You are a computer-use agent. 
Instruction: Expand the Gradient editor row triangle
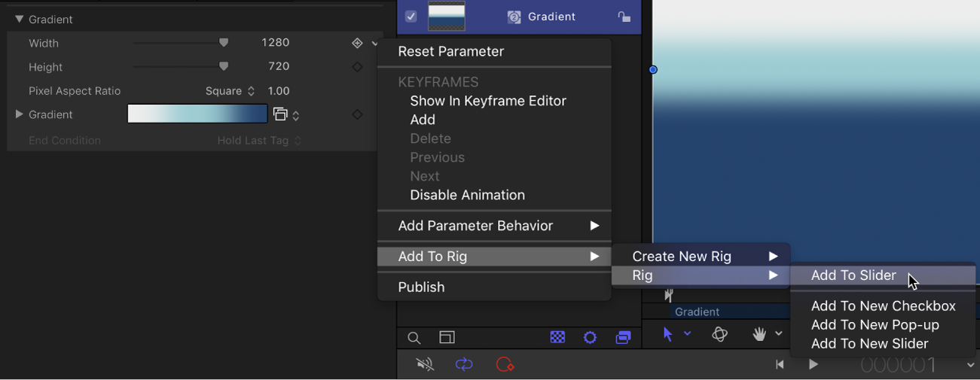pyautogui.click(x=20, y=114)
